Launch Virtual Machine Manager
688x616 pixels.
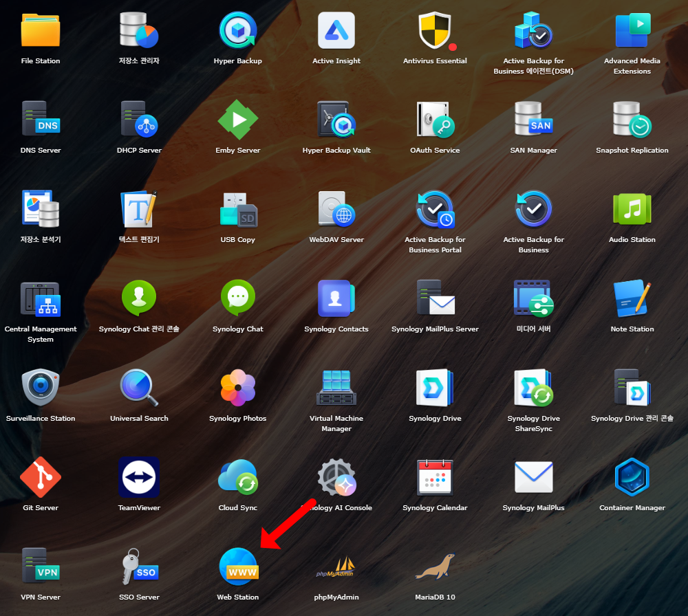pyautogui.click(x=336, y=388)
